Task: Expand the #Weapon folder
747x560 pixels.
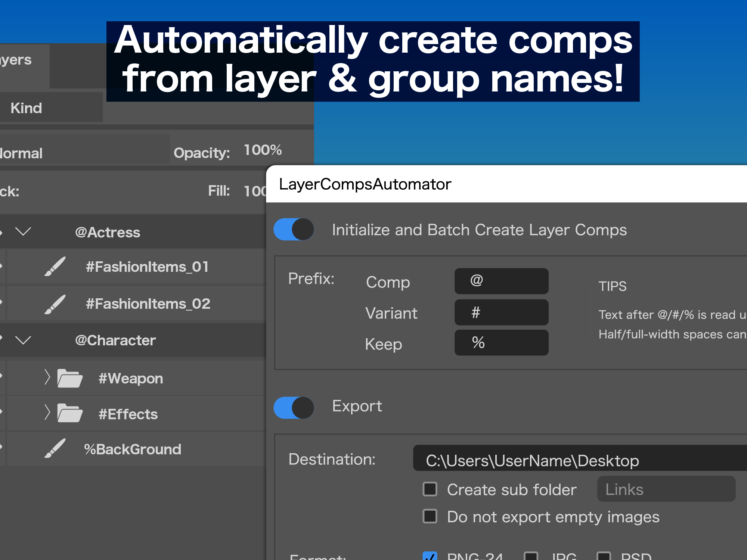Action: click(x=47, y=377)
